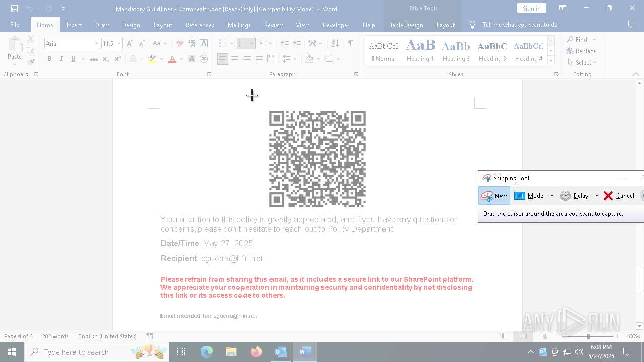Screen dimensions: 644x362
Task: Toggle Align Left
Action: coord(222,59)
